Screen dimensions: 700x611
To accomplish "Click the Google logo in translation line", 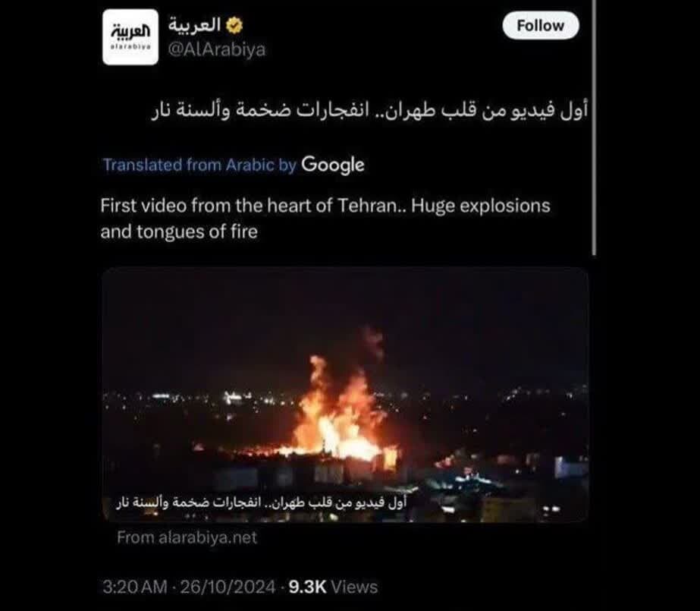I will click(333, 165).
